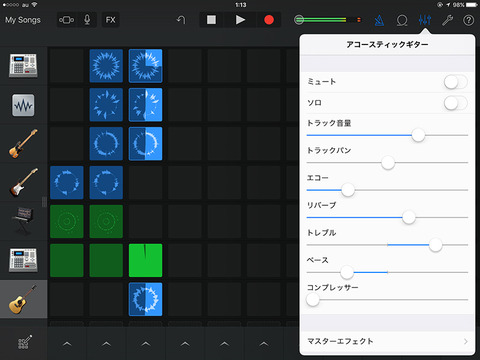480x360 pixels.
Task: Select the acoustic guitar track icon
Action: point(23,299)
